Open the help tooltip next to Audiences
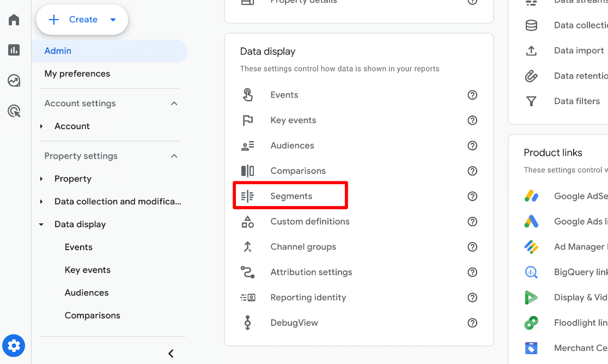 [x=472, y=145]
